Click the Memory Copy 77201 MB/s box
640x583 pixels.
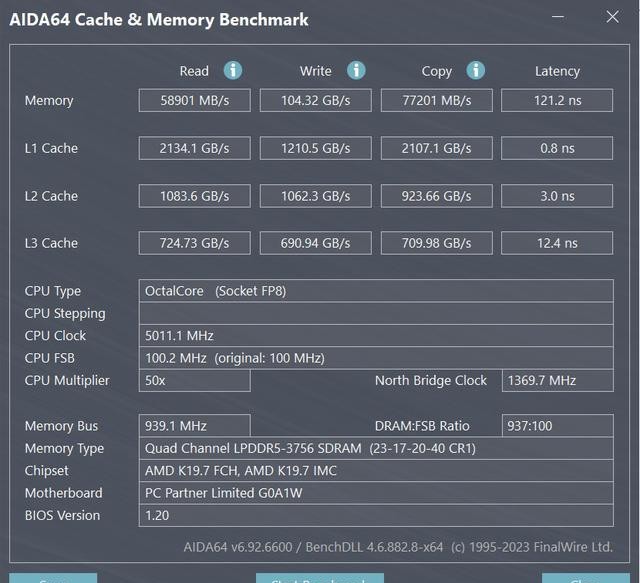(436, 100)
